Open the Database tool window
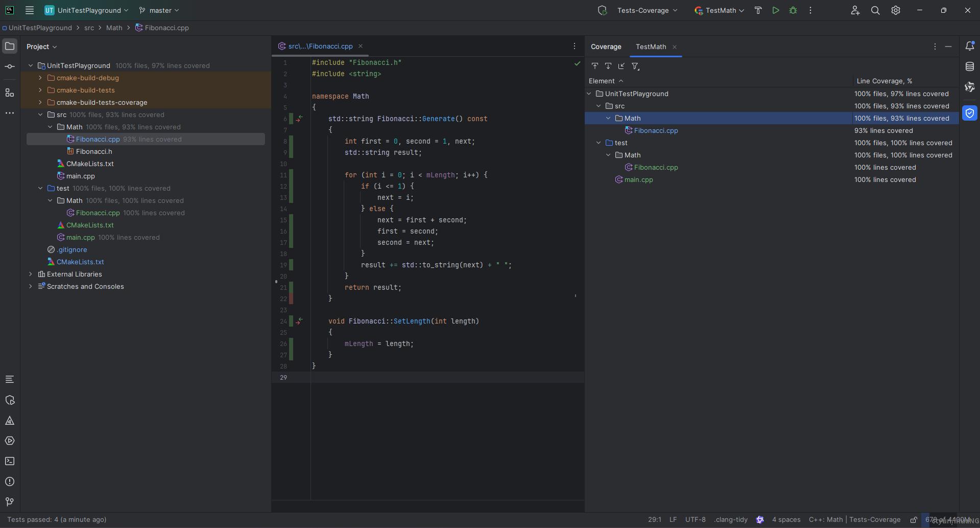 click(x=970, y=66)
